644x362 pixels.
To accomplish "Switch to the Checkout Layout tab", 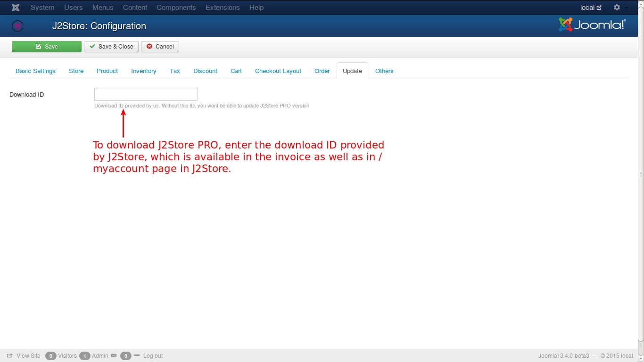I will click(278, 71).
